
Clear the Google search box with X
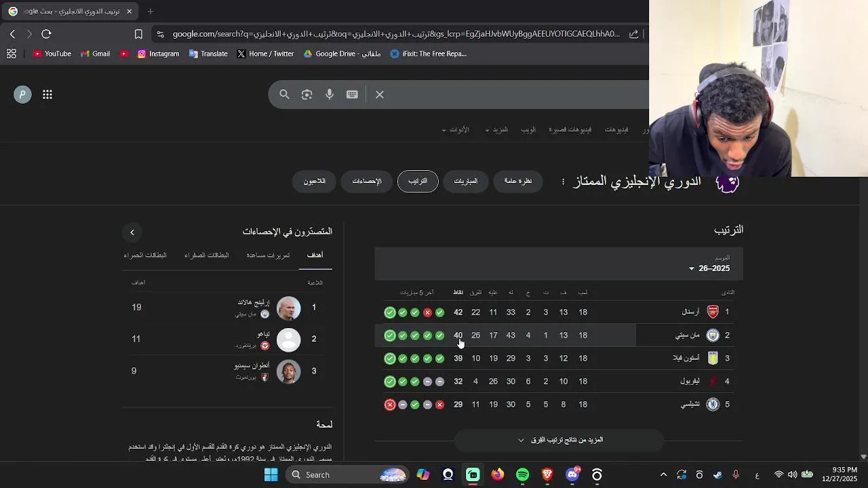(380, 95)
